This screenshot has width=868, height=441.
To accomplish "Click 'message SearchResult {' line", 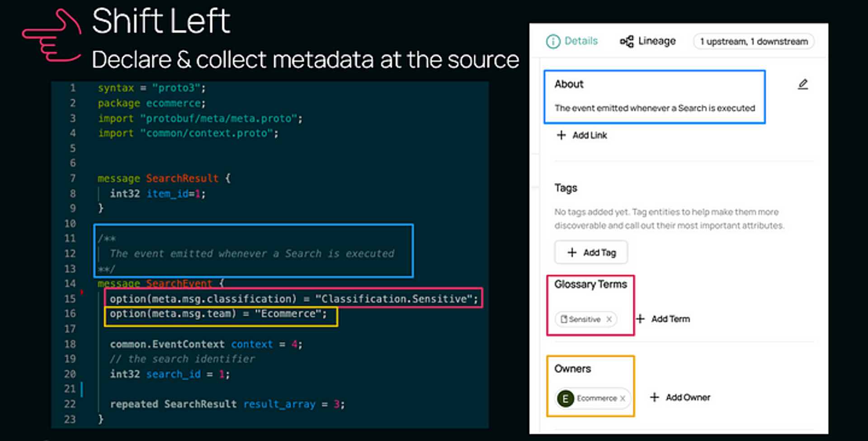I will (x=164, y=178).
